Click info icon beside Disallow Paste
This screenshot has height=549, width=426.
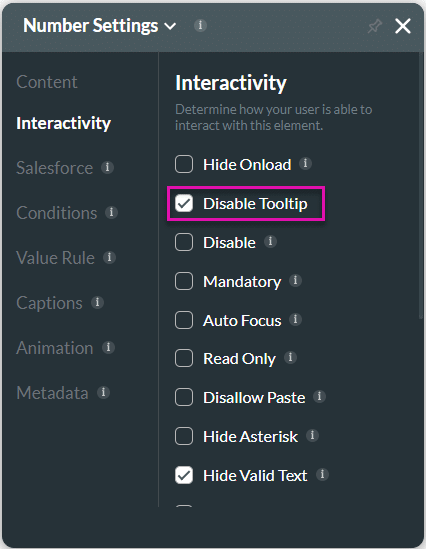click(x=319, y=397)
